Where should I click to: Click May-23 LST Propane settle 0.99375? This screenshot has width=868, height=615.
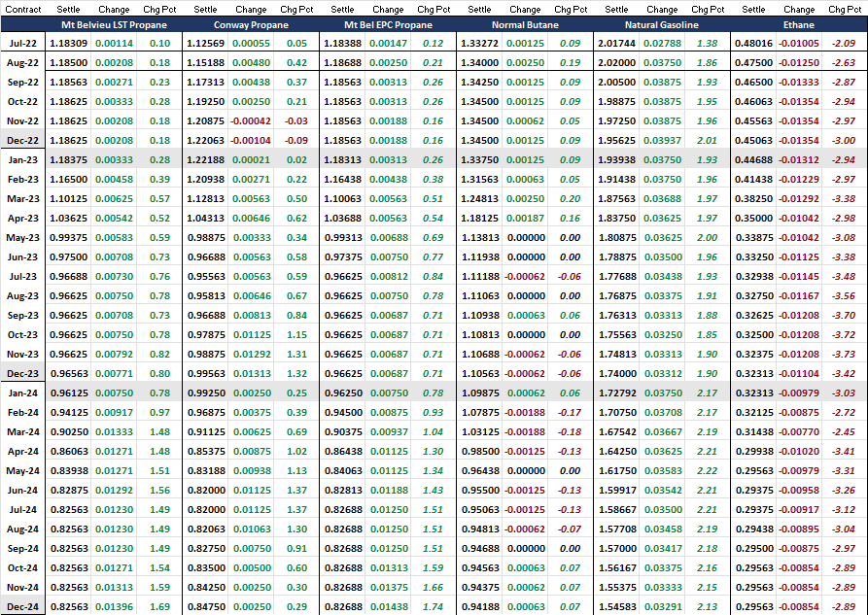69,237
